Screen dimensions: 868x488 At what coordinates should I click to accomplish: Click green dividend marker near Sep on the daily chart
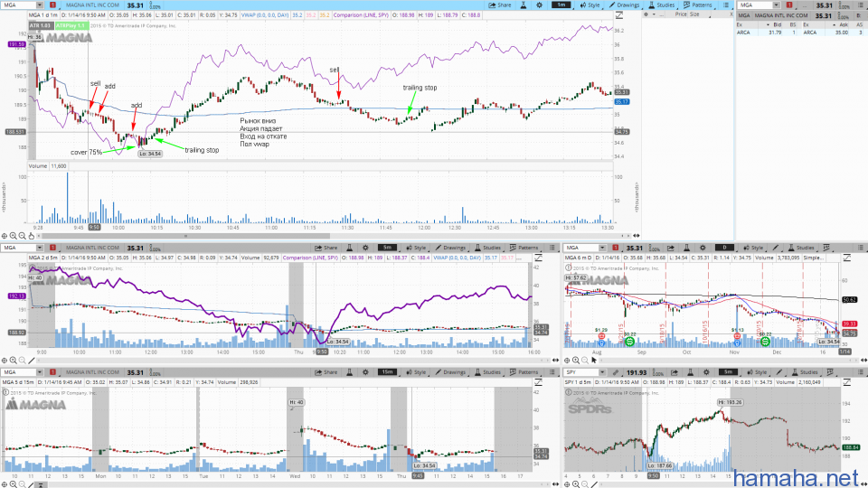tap(629, 342)
